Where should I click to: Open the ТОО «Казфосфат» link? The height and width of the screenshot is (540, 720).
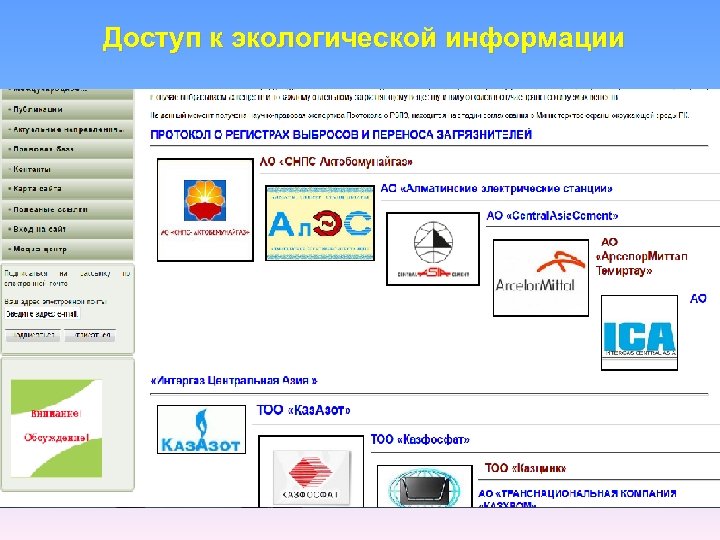pos(420,439)
